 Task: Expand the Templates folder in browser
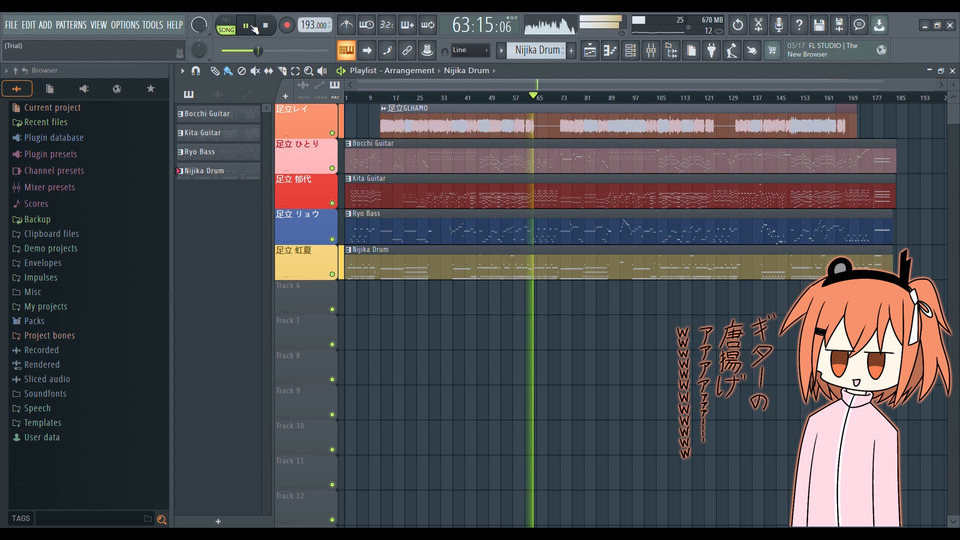pos(43,423)
